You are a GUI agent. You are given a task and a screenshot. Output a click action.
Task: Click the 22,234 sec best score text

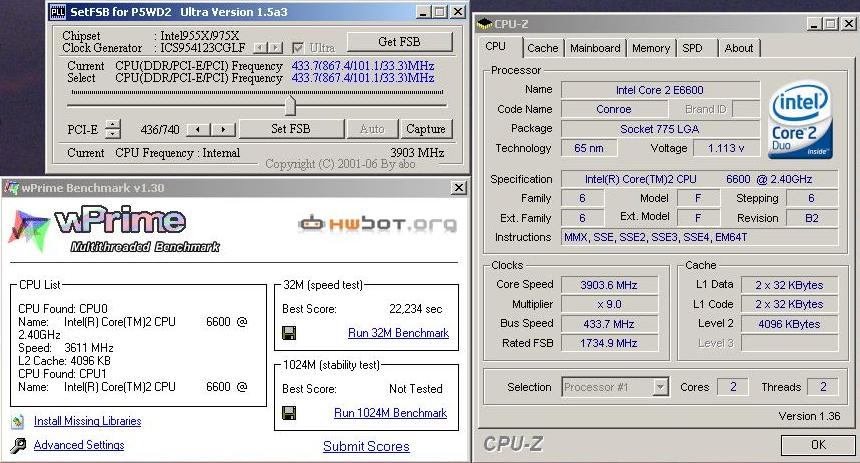click(x=416, y=309)
